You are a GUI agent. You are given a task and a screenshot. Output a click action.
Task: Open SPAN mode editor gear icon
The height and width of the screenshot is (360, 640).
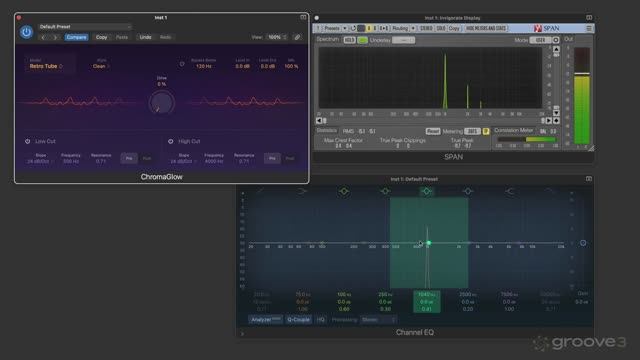pos(556,40)
